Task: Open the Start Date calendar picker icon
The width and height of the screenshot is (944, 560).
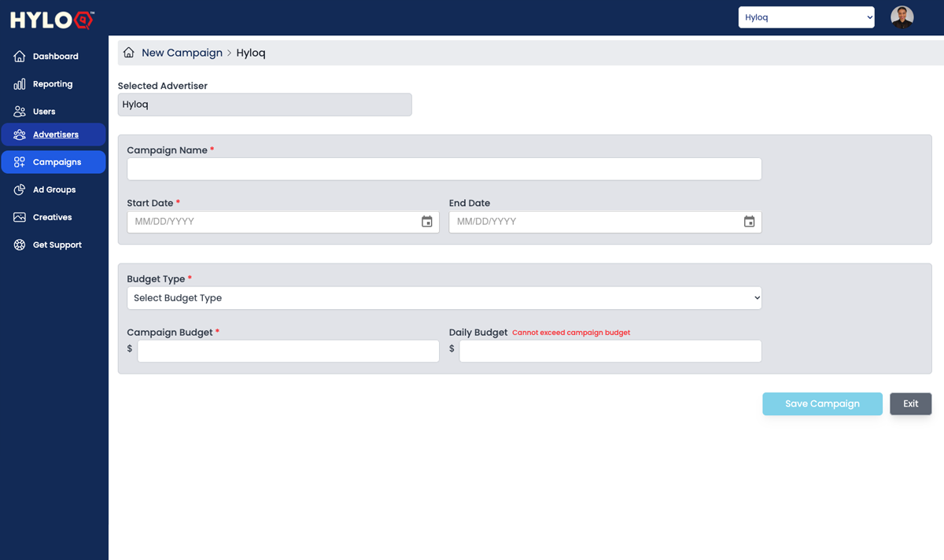Action: click(426, 222)
